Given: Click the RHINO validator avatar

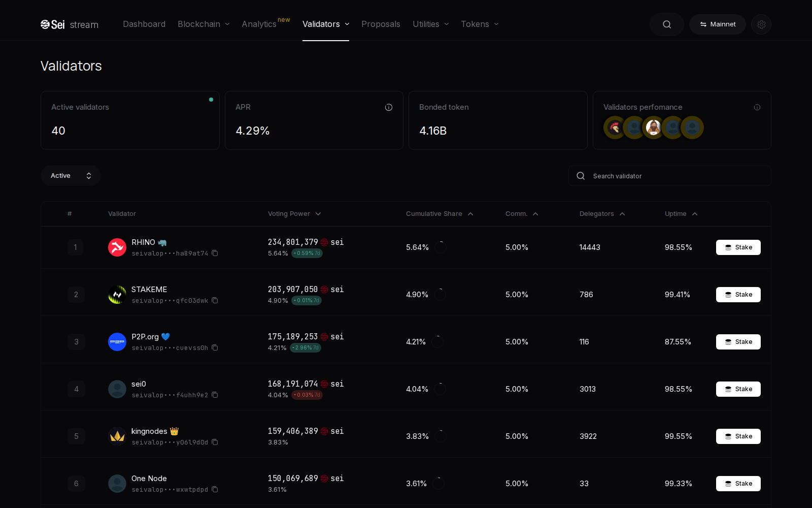Looking at the screenshot, I should [117, 247].
